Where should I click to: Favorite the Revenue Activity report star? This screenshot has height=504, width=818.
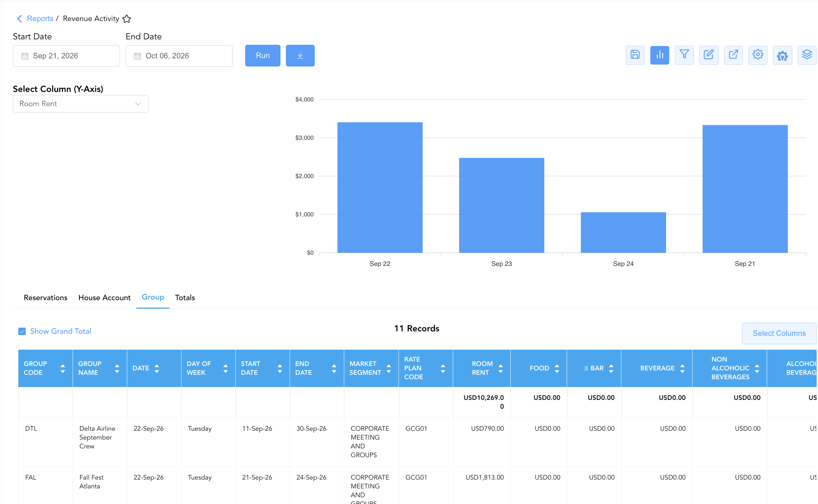pos(126,19)
